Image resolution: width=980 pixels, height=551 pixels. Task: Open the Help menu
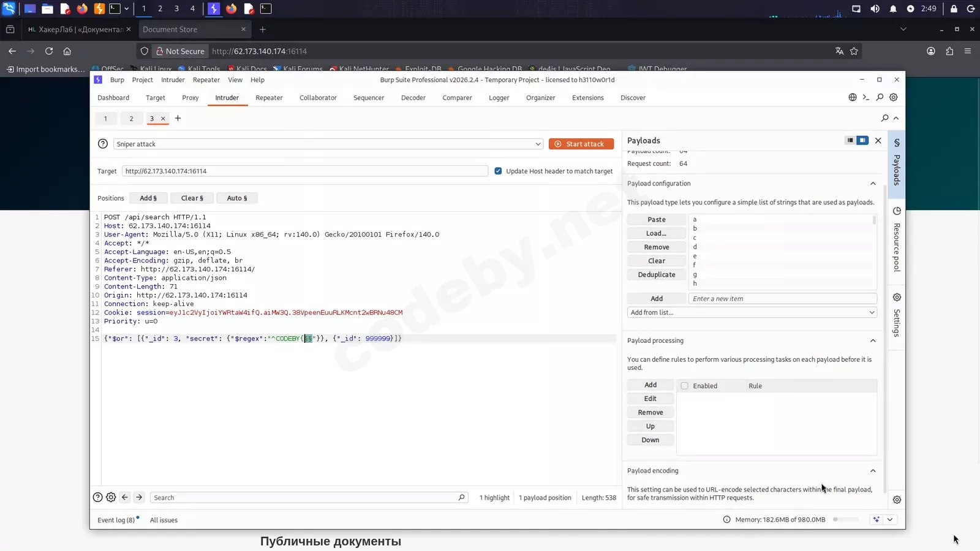click(x=257, y=80)
